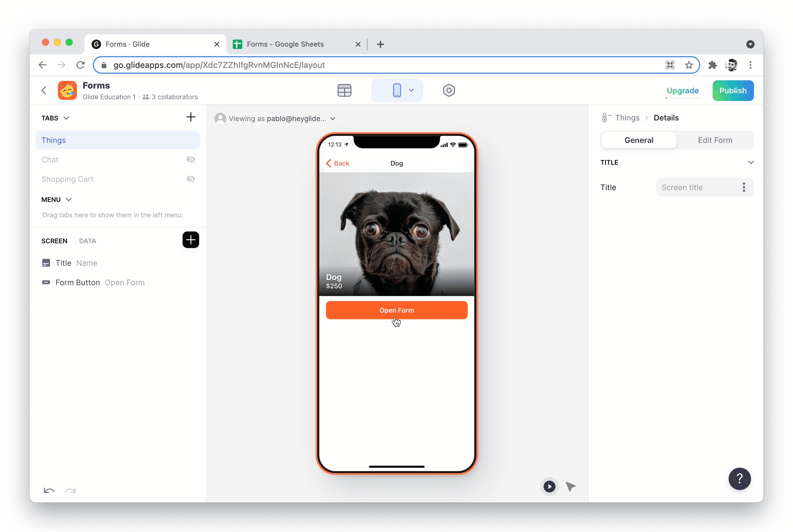Add a new tab with plus icon
Screen dimensions: 793x532
191,117
